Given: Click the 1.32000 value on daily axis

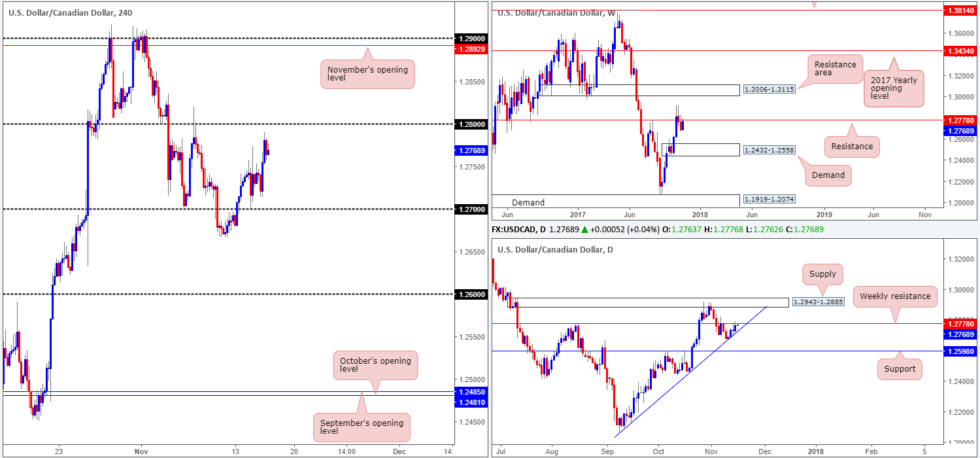Looking at the screenshot, I should click(960, 259).
